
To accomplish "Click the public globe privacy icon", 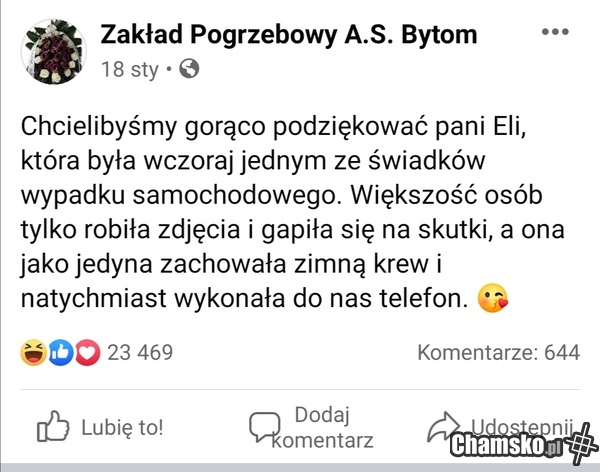I will tap(189, 69).
